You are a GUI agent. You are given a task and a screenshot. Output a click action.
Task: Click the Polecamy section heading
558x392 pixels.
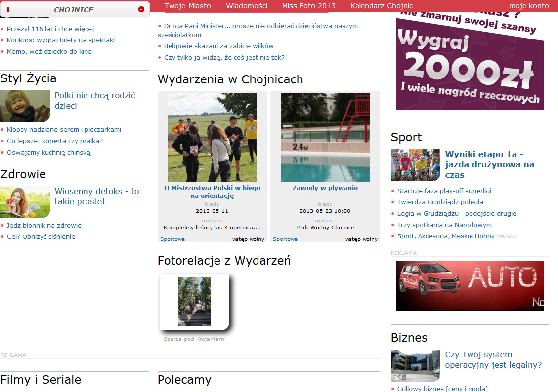point(184,380)
